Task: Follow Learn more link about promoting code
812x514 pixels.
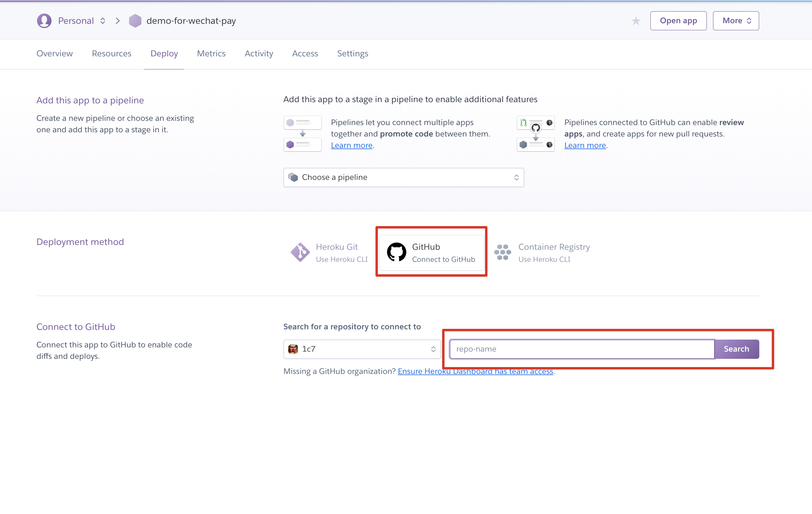Action: [351, 145]
